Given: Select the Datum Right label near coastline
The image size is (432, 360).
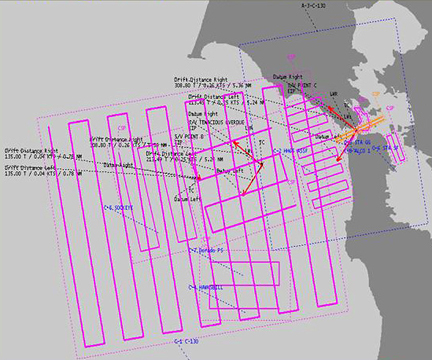Looking at the screenshot, I should (x=288, y=77).
